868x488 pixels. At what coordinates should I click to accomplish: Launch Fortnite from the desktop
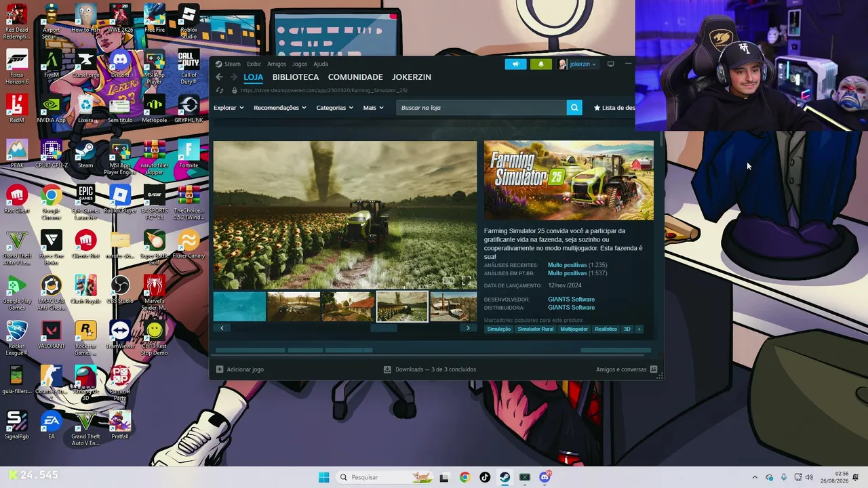coord(189,155)
